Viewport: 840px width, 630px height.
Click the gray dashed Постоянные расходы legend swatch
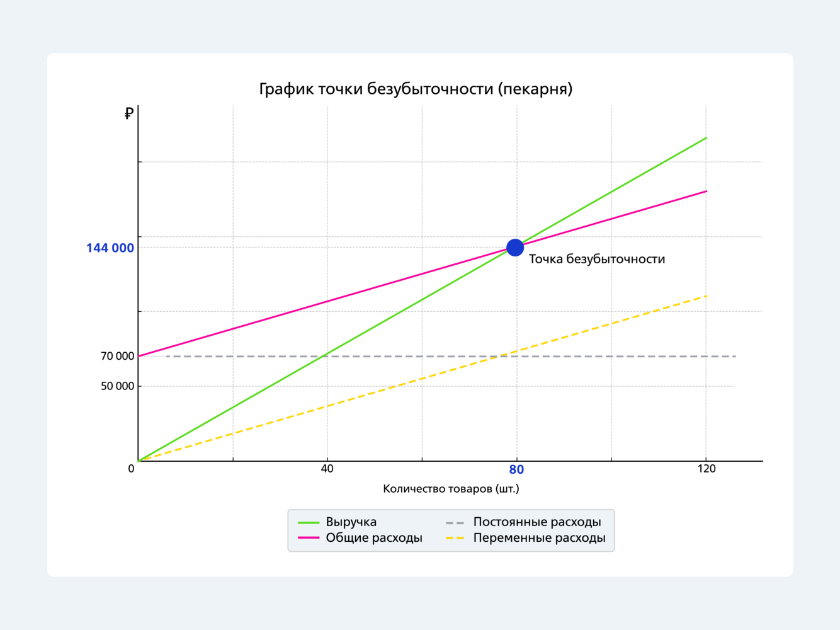pyautogui.click(x=455, y=522)
